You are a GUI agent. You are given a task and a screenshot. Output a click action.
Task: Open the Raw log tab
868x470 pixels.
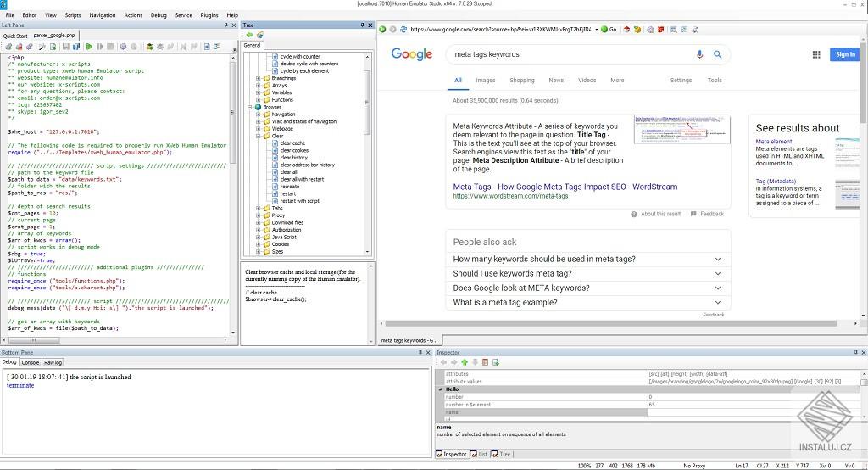click(53, 362)
